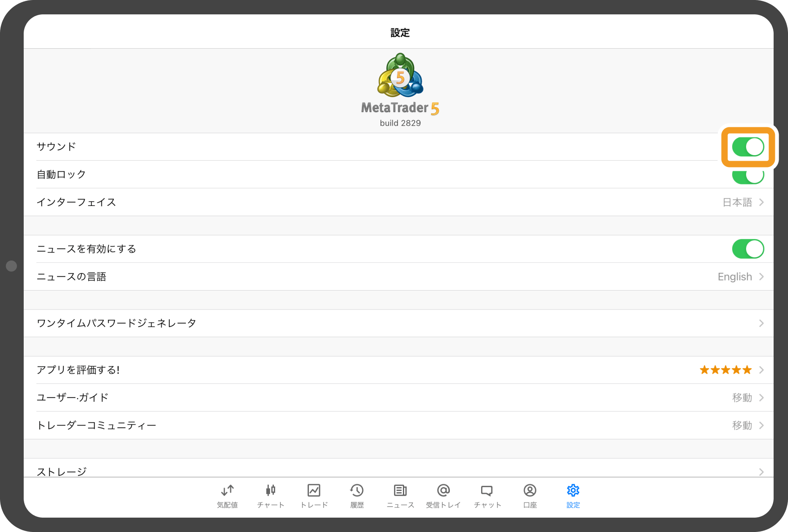This screenshot has width=788, height=532.
Task: Tap the five orange rating stars
Action: [x=725, y=370]
